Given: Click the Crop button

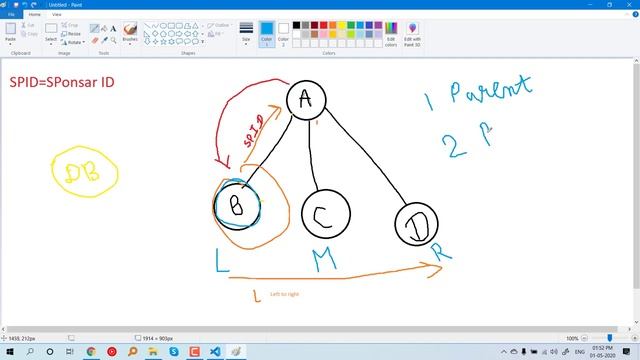Looking at the screenshot, I should 69,25.
